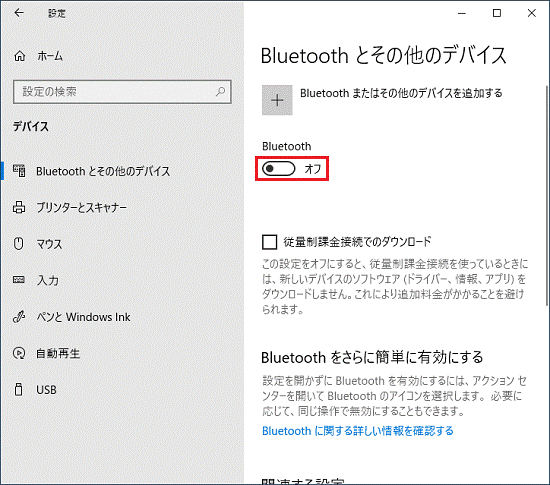Check the 従量制課金接続でのダウンロード checkbox

pos(269,242)
